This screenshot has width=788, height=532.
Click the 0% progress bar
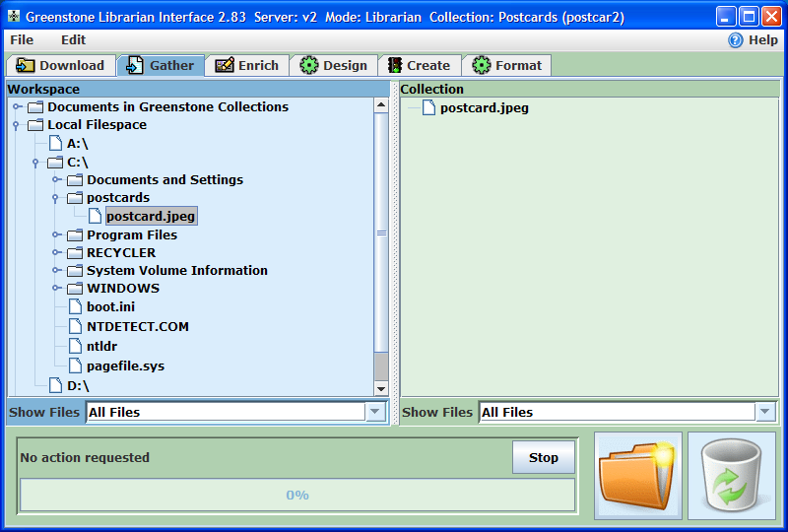pos(297,495)
